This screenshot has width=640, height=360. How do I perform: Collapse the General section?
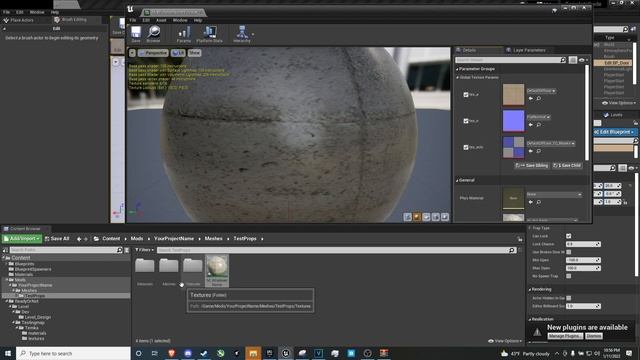(457, 180)
